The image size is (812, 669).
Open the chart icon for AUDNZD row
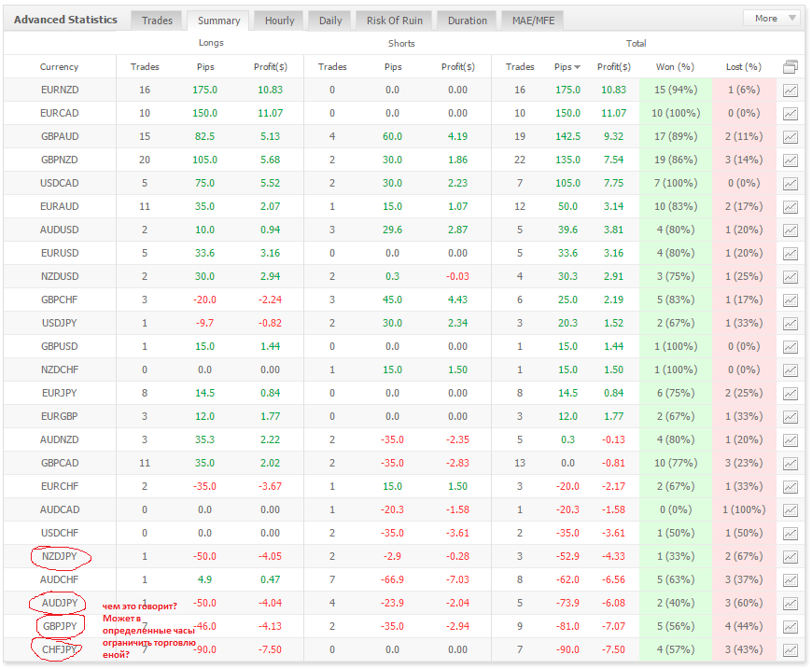tap(790, 439)
